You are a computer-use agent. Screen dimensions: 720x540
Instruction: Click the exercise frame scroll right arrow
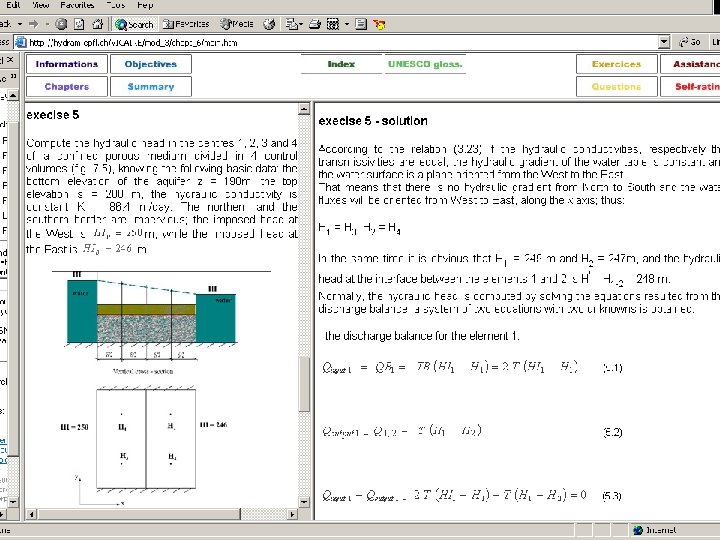292,514
